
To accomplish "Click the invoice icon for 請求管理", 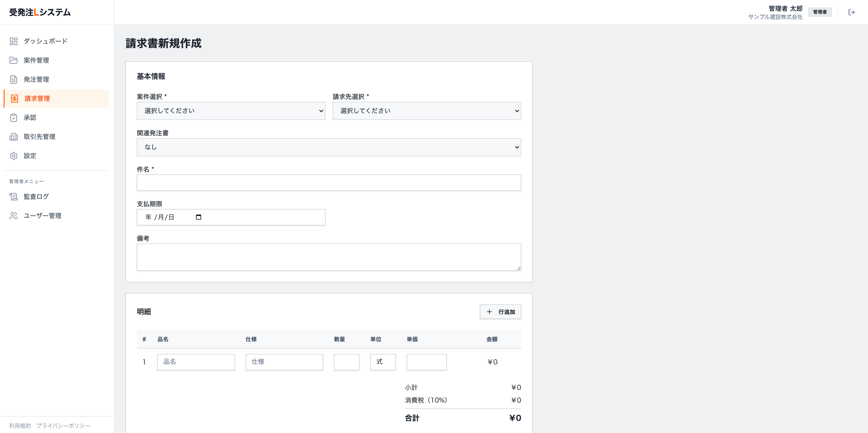I will point(15,99).
